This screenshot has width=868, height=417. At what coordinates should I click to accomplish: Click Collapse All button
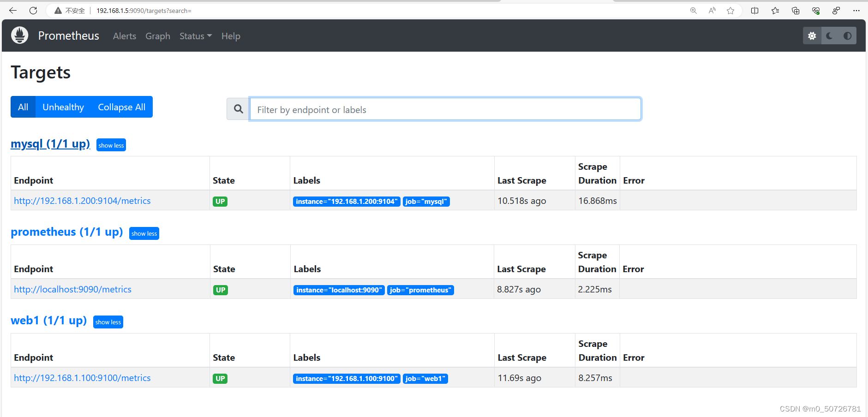122,107
